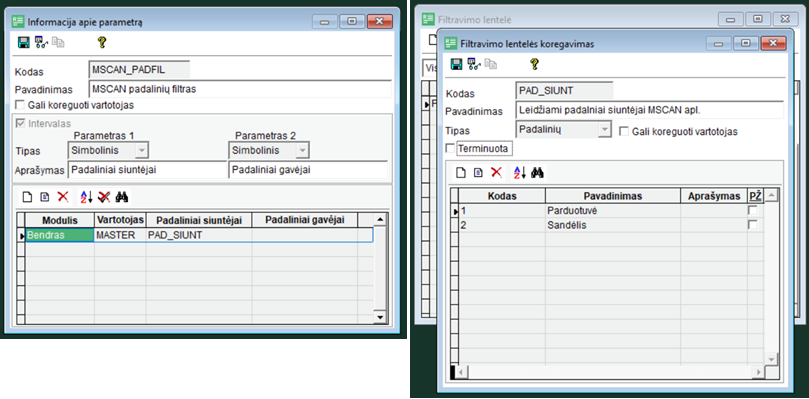Click the Vartotojas column header
809x399 pixels.
point(120,220)
